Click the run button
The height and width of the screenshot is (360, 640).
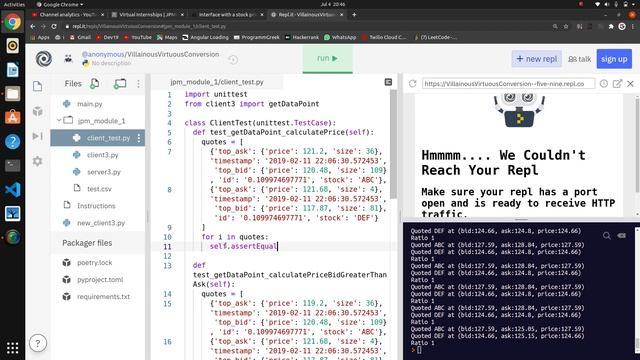point(327,58)
